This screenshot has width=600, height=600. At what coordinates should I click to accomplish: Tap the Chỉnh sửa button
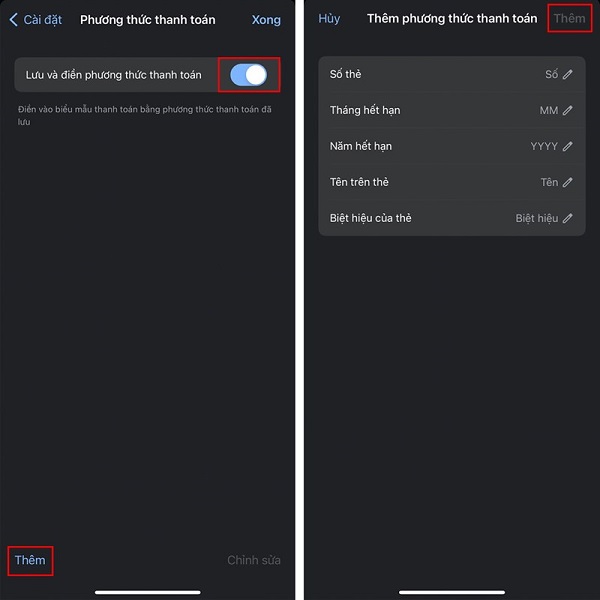pos(254,560)
